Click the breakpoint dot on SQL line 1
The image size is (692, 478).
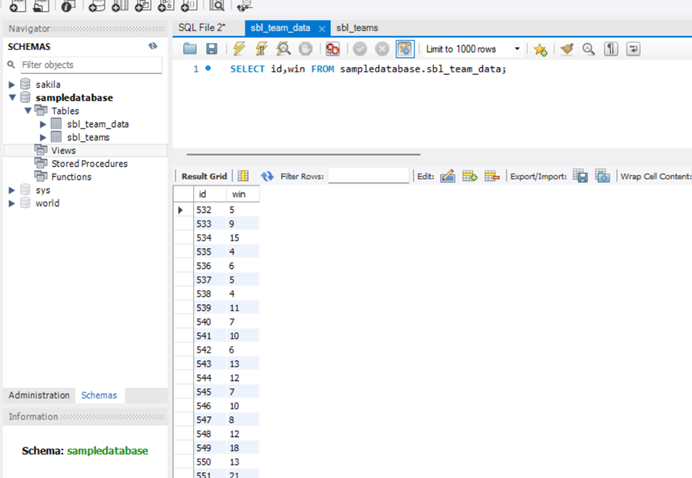[208, 68]
